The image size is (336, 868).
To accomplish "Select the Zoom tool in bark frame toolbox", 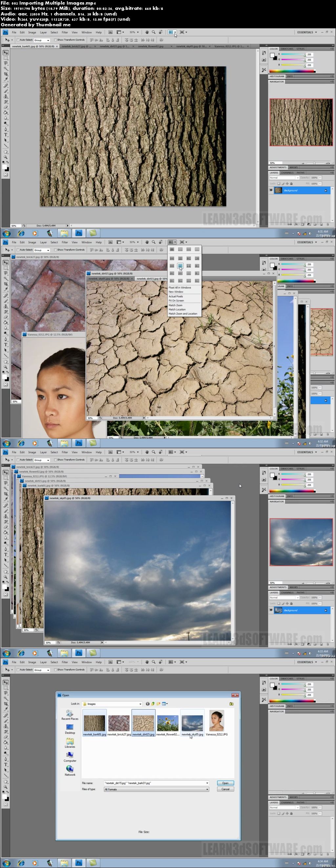I will click(6, 157).
